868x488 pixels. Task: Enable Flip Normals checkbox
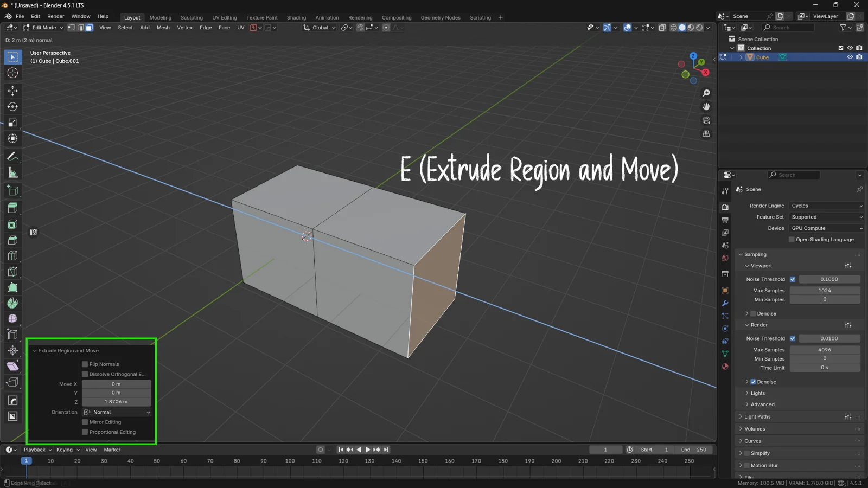[x=85, y=364]
